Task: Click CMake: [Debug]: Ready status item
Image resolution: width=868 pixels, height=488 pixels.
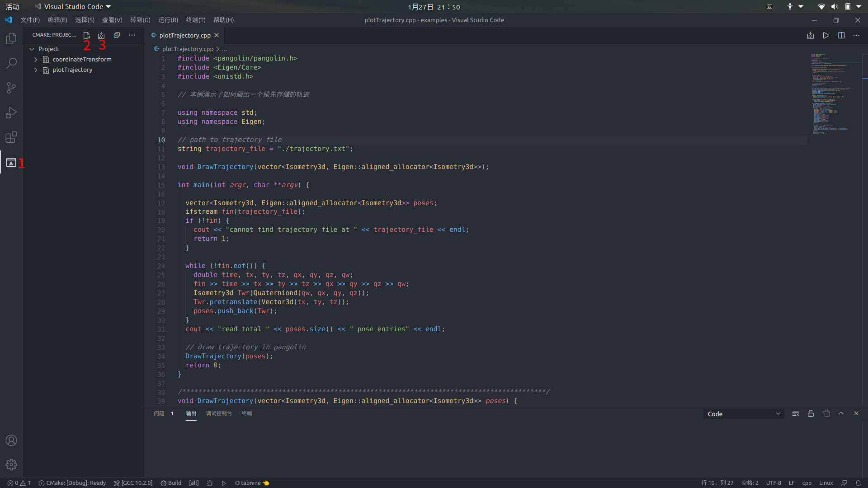Action: 72,483
